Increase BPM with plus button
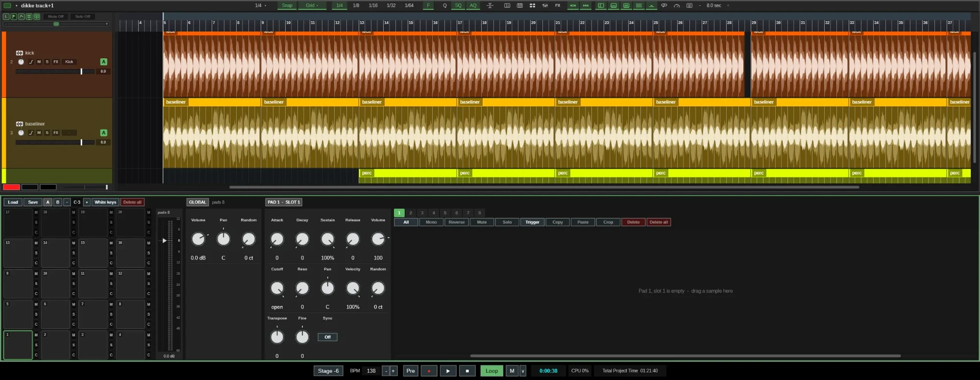The width and height of the screenshot is (980, 380). point(393,371)
